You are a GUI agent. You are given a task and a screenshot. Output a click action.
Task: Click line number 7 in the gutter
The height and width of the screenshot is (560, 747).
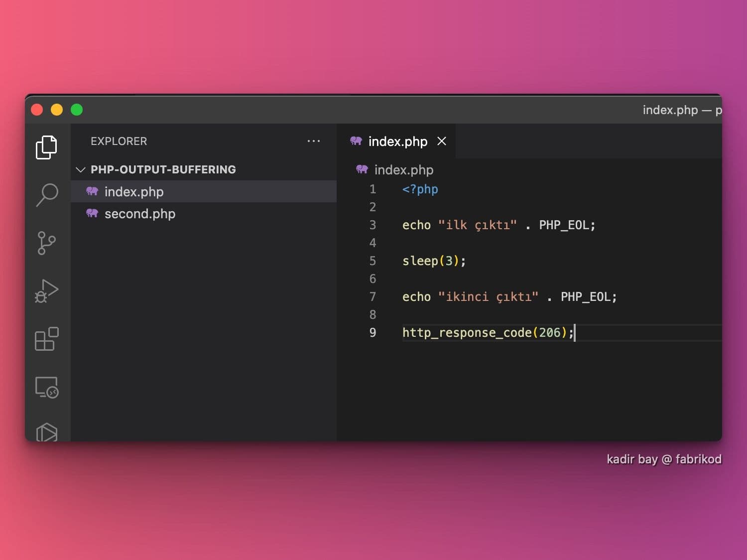[x=373, y=297]
